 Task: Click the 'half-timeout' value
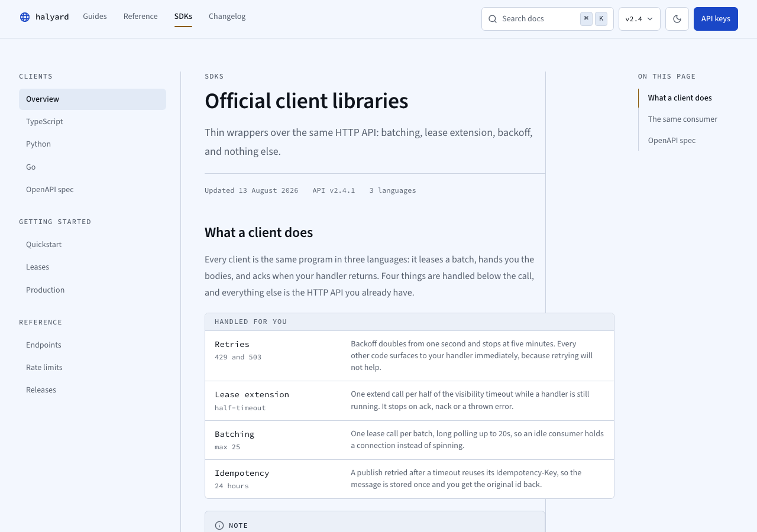pyautogui.click(x=240, y=408)
